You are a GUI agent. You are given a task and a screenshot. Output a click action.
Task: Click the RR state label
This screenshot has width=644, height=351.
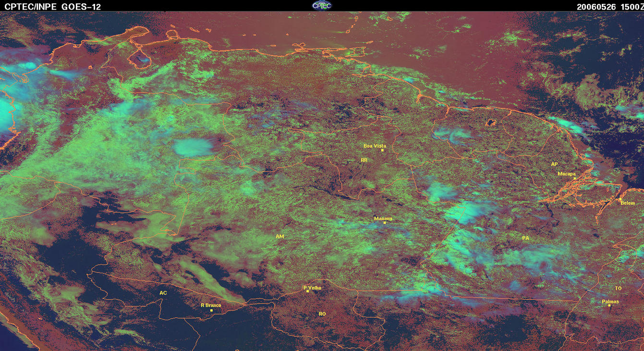tap(364, 160)
